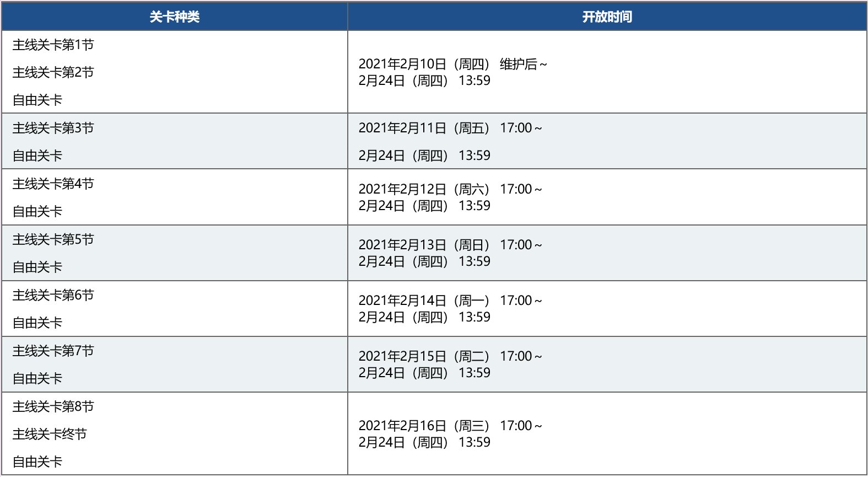Image resolution: width=868 pixels, height=477 pixels.
Task: Click the 关卡种类 column header
Action: point(174,17)
